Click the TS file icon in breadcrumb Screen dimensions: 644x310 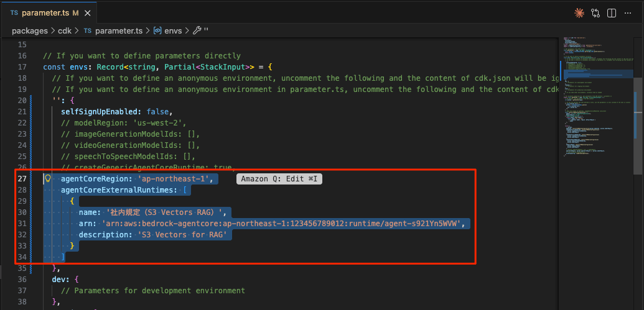coord(87,30)
